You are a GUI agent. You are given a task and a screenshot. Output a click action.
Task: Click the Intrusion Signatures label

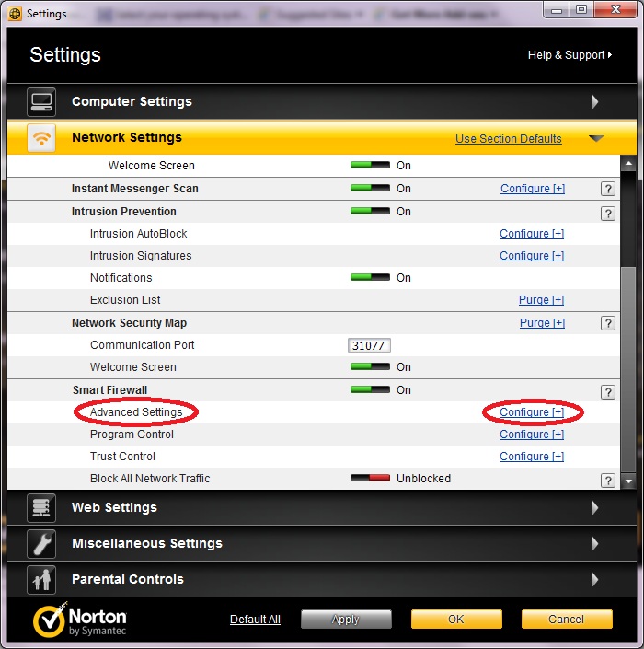pos(141,256)
